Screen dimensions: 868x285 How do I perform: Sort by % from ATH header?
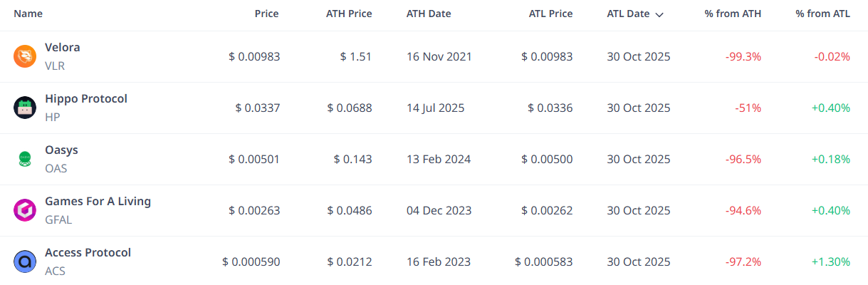733,14
